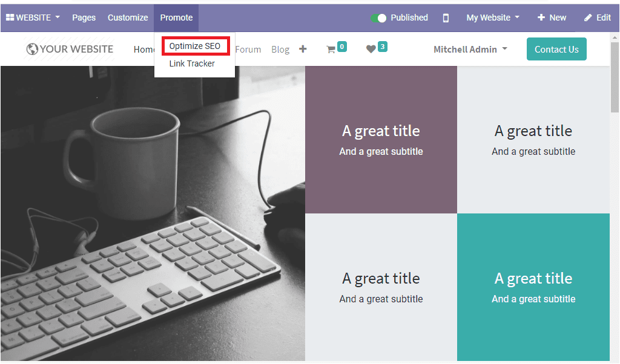
Task: Click the cart count badge showing 0
Action: click(x=342, y=47)
